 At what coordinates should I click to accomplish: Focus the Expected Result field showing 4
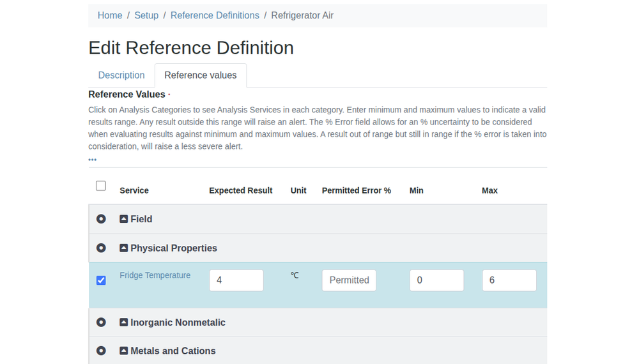click(236, 280)
